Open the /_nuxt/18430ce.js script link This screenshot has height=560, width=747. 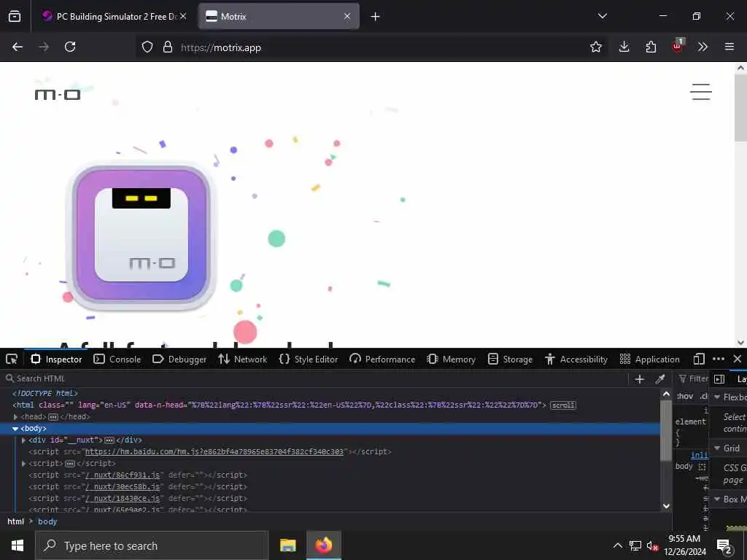(123, 498)
